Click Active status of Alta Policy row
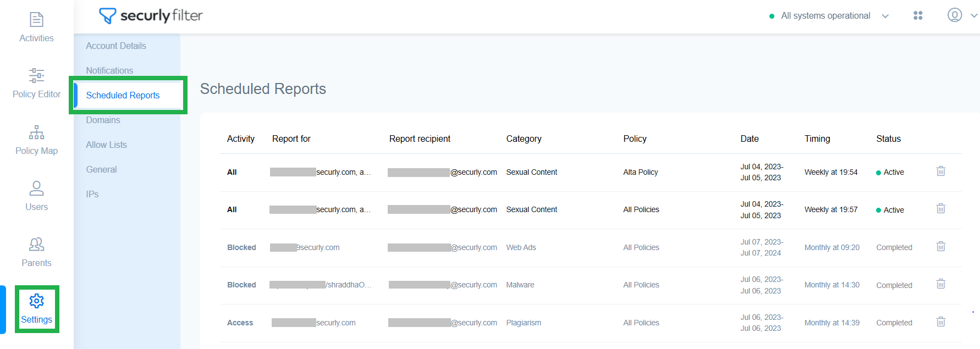The height and width of the screenshot is (349, 980). pyautogui.click(x=890, y=172)
